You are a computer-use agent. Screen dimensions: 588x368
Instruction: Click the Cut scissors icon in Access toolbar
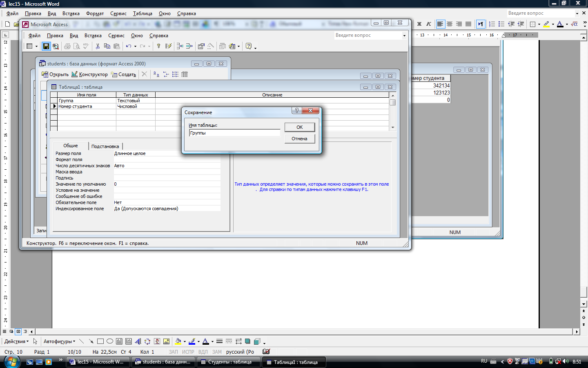pyautogui.click(x=98, y=46)
